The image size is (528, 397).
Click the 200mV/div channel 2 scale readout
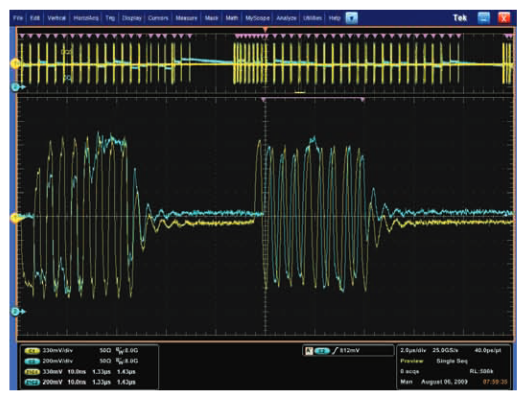(x=57, y=361)
